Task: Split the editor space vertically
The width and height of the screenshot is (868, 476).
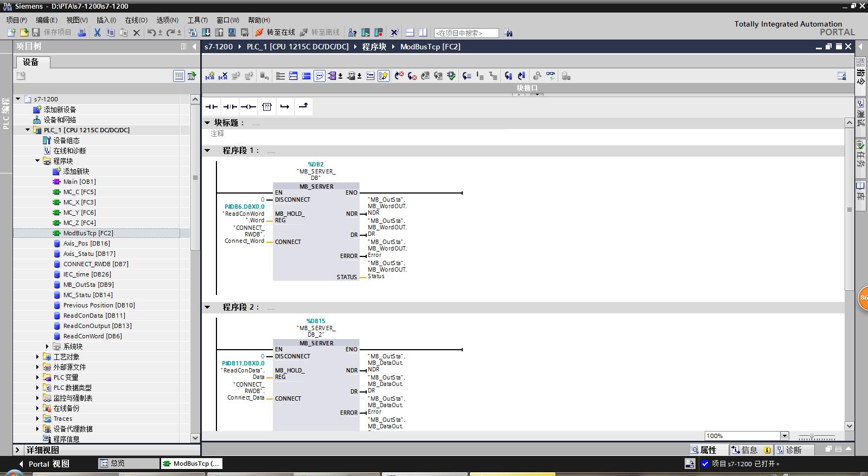Action: [x=423, y=33]
